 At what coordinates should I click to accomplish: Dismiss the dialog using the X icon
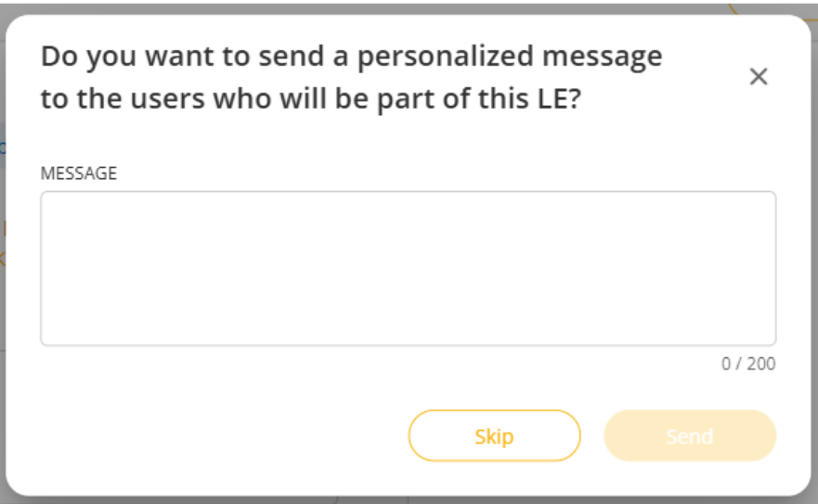coord(759,77)
